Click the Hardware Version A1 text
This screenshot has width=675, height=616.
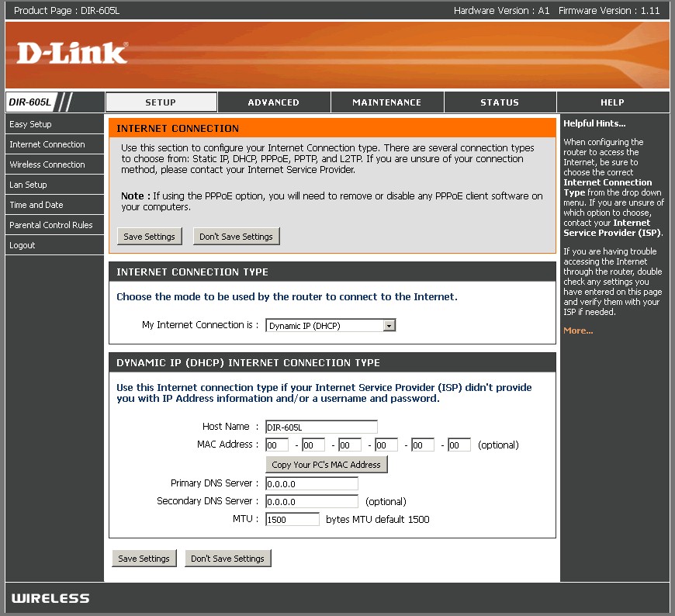coord(501,10)
